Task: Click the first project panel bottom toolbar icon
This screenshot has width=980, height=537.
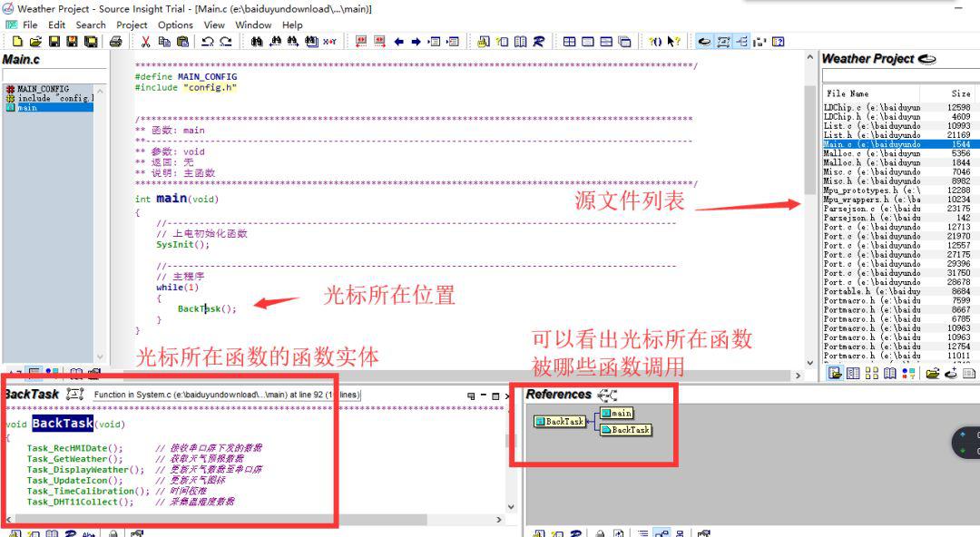Action: (x=835, y=373)
